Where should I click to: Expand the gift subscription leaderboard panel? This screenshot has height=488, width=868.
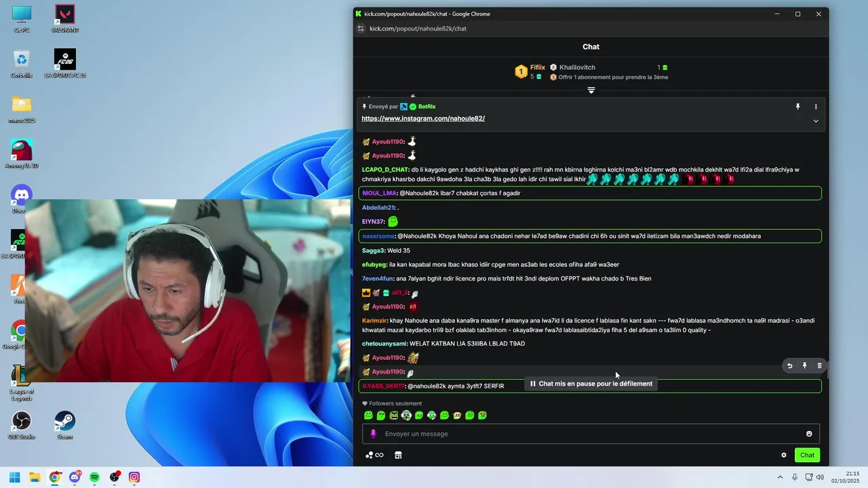coord(591,90)
